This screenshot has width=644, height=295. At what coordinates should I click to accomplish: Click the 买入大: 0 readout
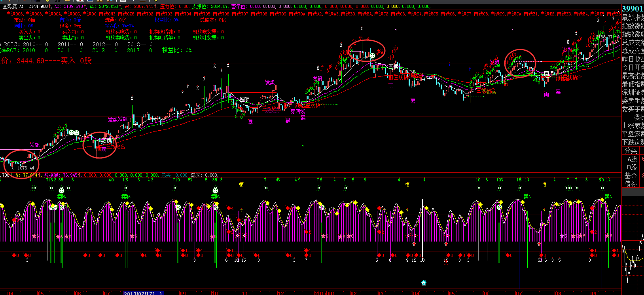(x=30, y=32)
